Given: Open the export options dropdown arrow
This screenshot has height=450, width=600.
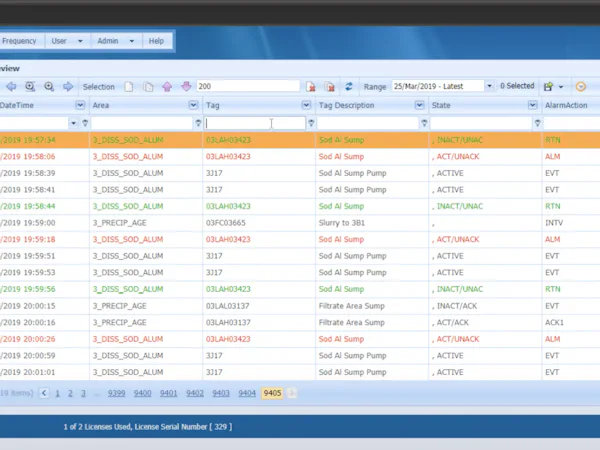Looking at the screenshot, I should pos(561,87).
